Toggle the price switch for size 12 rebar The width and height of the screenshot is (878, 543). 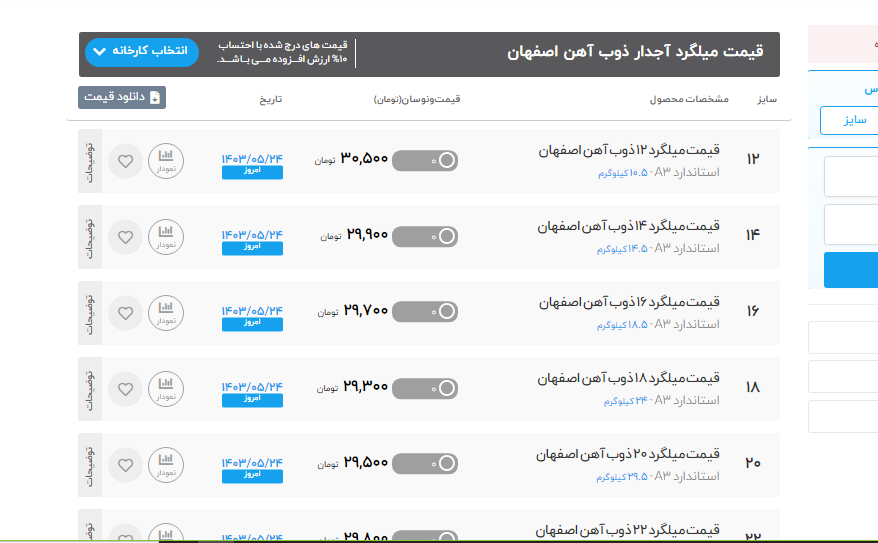coord(425,160)
